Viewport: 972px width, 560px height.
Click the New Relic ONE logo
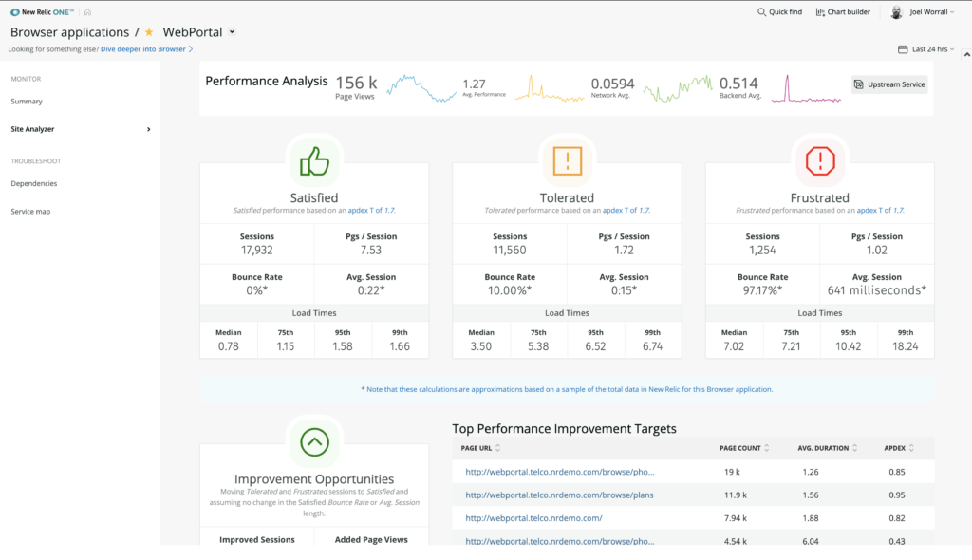(x=42, y=12)
